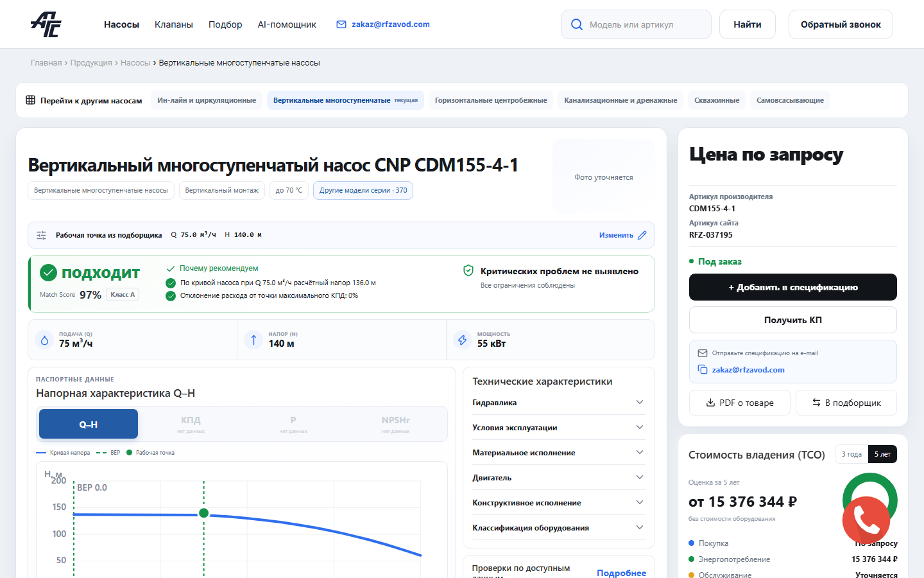Click the up arrow icon for Напор
Image resolution: width=924 pixels, height=578 pixels.
coord(253,340)
